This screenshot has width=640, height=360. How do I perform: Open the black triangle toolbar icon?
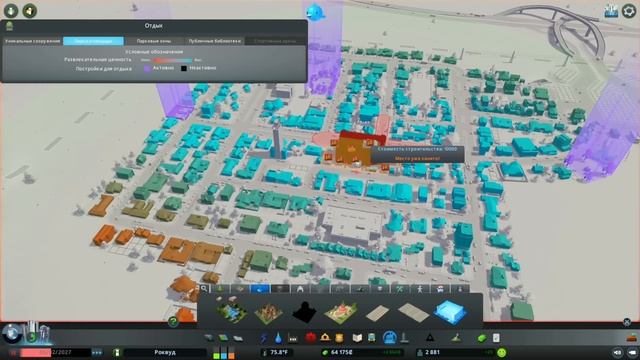point(430,338)
